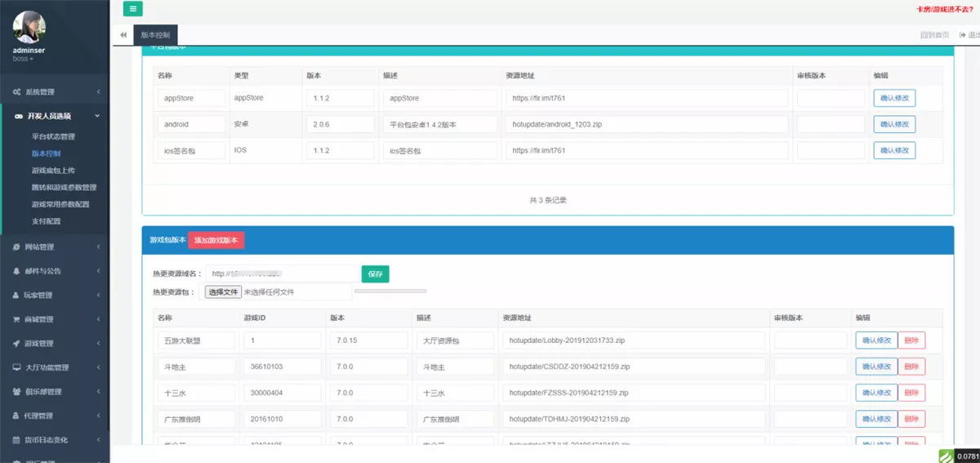Click the gears icon beside 系统管理

(x=18, y=92)
